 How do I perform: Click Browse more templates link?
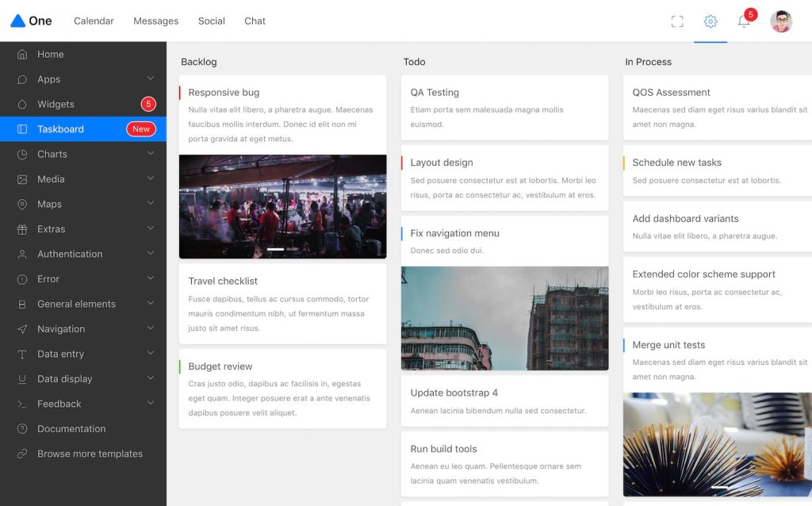(90, 454)
